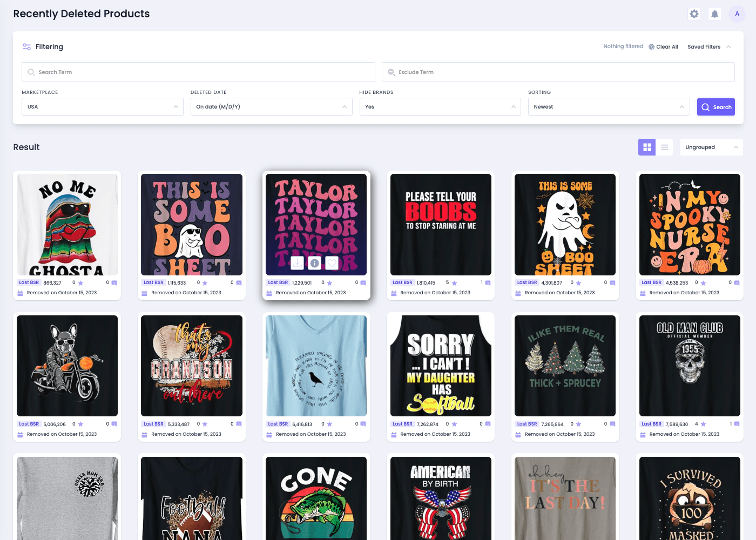Viewport: 756px width, 540px height.
Task: Click the filtering sliders icon
Action: point(26,47)
